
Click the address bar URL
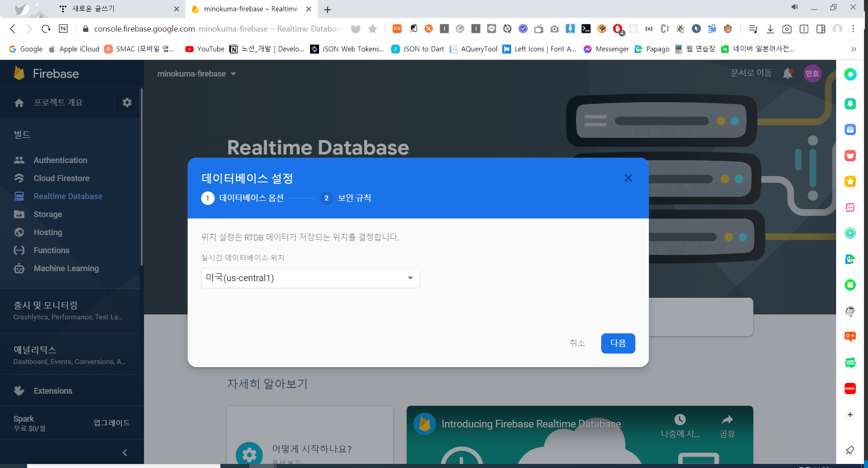click(217, 29)
